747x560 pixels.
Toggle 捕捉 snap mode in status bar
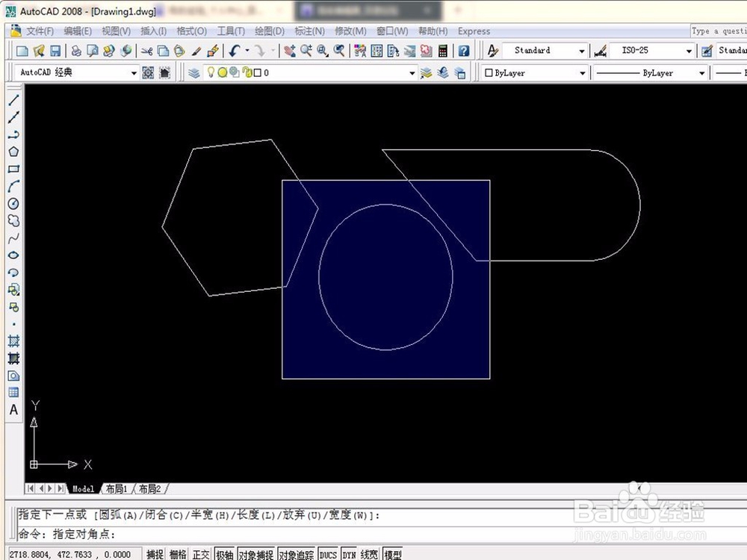(155, 554)
